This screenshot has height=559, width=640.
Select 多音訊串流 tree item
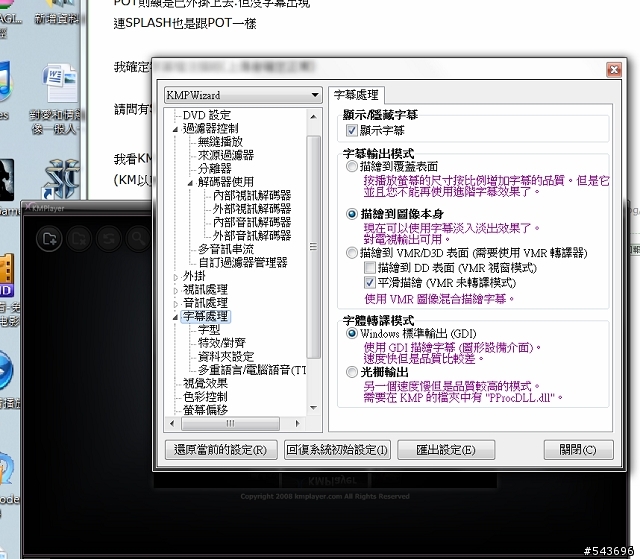point(226,249)
